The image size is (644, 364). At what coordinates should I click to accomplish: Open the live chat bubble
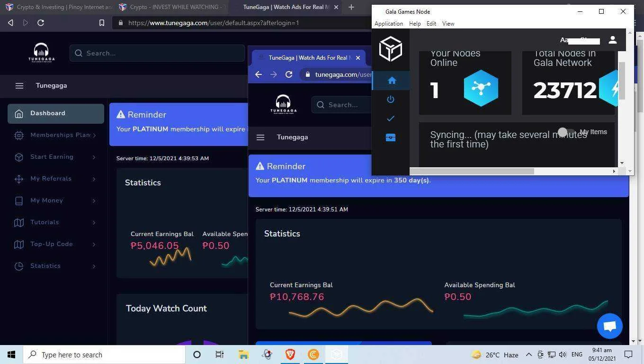[610, 326]
